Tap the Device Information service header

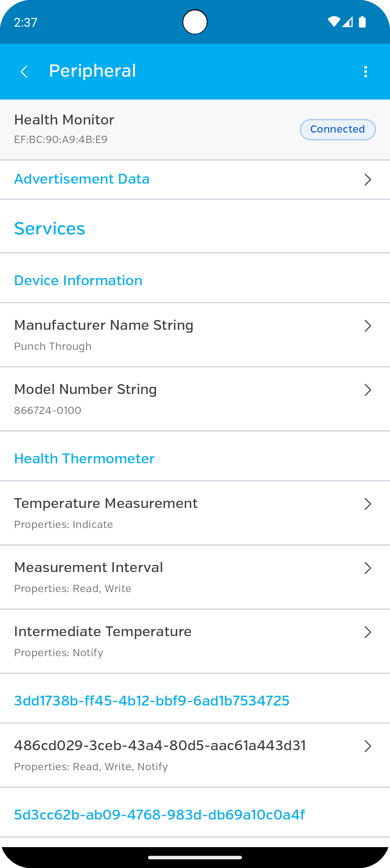pyautogui.click(x=78, y=280)
